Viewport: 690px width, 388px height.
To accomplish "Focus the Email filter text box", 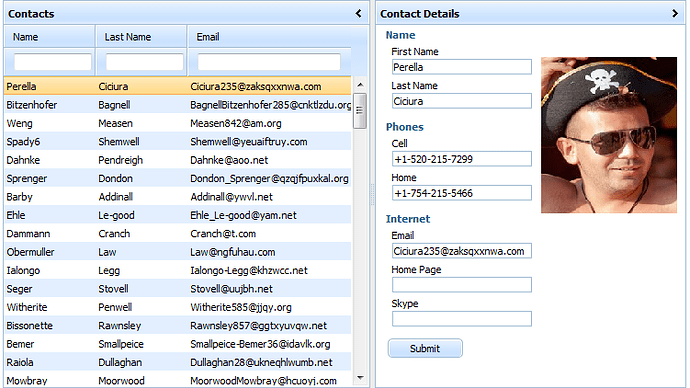I will tap(269, 62).
